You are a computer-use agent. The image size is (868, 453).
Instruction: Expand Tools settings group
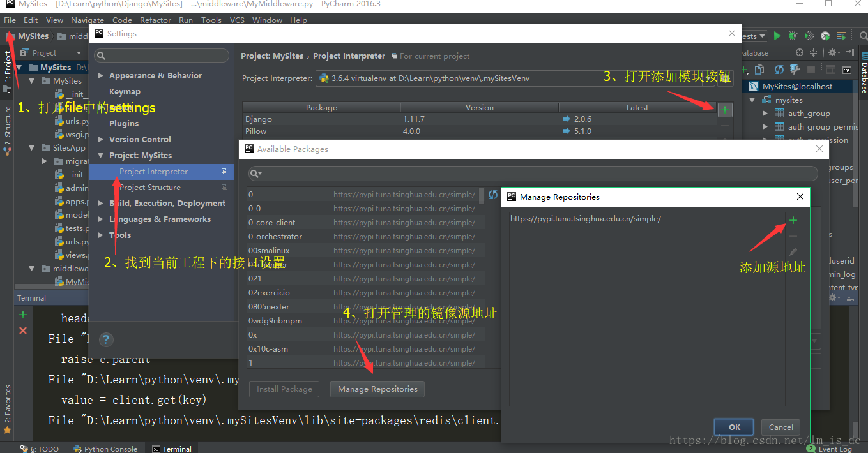coord(101,235)
